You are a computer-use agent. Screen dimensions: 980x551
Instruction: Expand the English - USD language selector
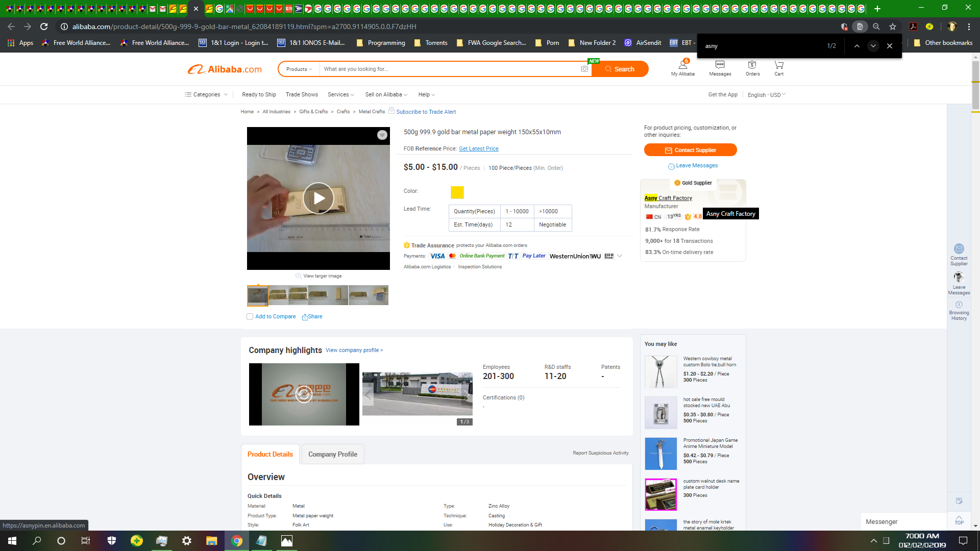tap(766, 95)
